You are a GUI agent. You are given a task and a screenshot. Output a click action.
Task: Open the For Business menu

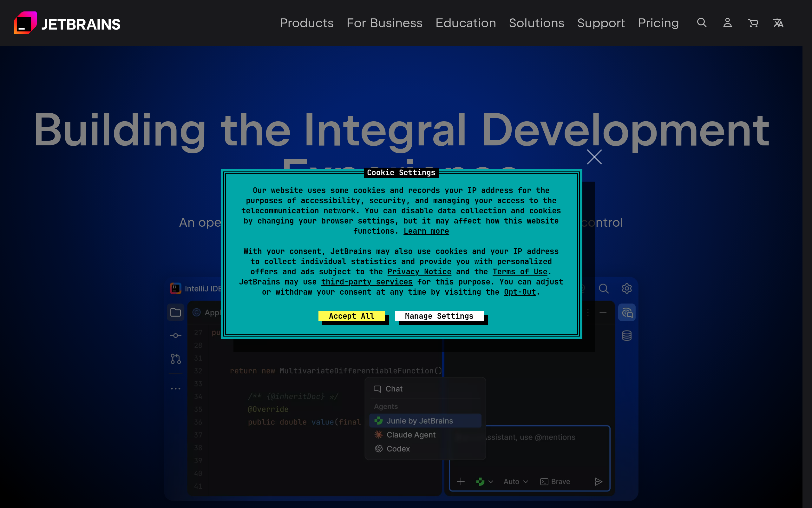click(384, 23)
